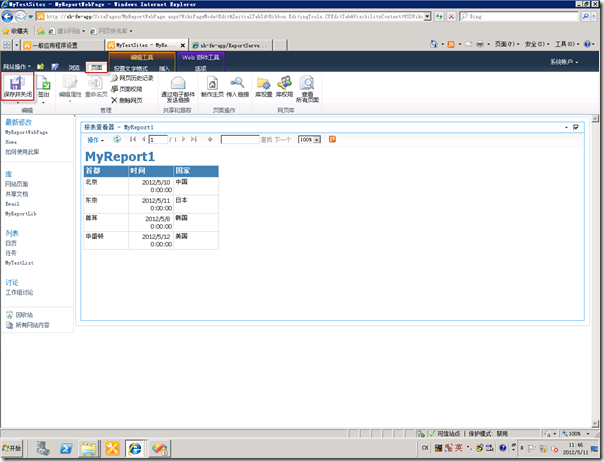Switch to the 插入 (Insert) ribbon tab
The width and height of the screenshot is (604, 462).
164,68
